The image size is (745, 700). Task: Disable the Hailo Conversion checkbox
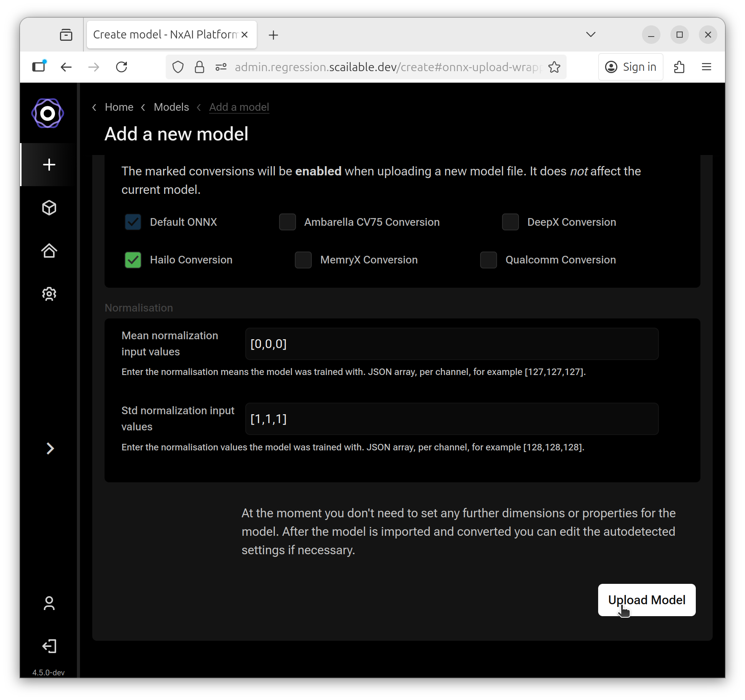click(133, 260)
